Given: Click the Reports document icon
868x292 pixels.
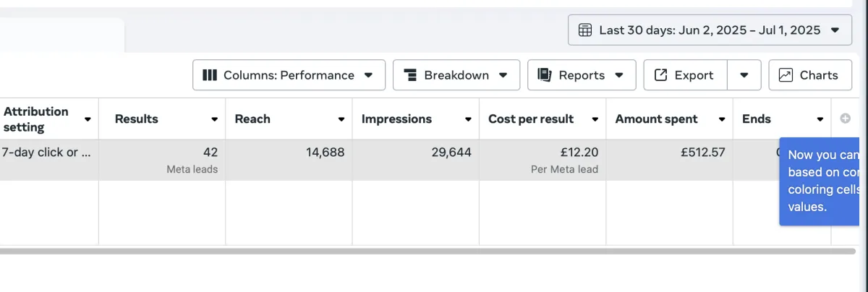Looking at the screenshot, I should click(545, 75).
